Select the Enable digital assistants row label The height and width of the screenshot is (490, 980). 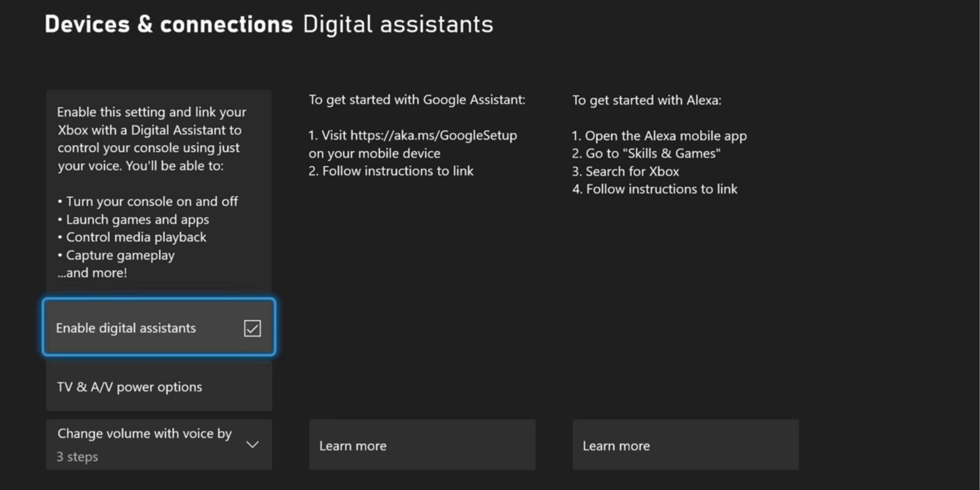coord(126,328)
